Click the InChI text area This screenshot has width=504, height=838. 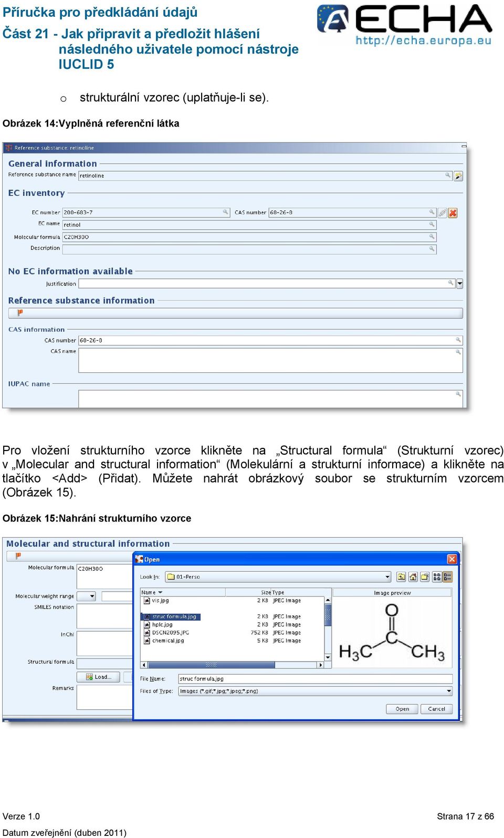click(x=104, y=643)
